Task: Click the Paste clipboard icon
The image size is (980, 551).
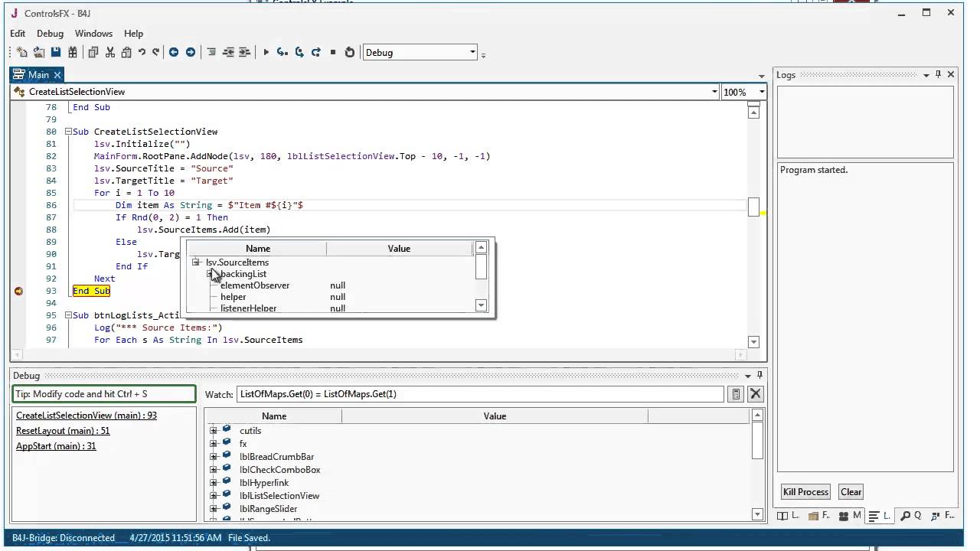Action: pos(126,52)
